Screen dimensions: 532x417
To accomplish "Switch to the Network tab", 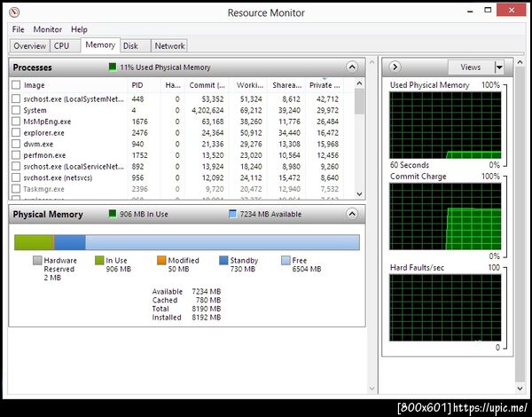I will 169,46.
